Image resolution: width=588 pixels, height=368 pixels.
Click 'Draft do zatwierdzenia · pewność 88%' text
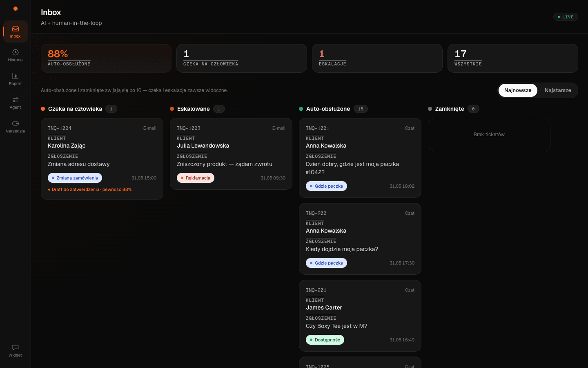(x=90, y=189)
